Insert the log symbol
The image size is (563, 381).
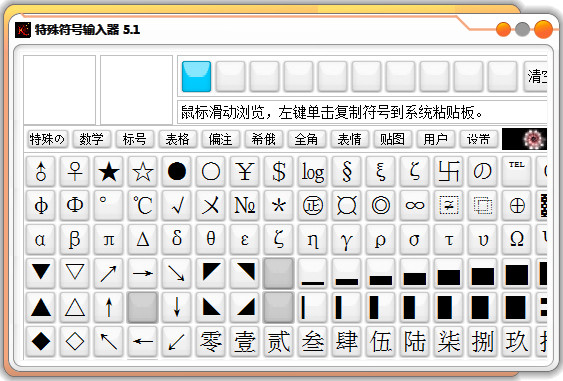[x=312, y=171]
